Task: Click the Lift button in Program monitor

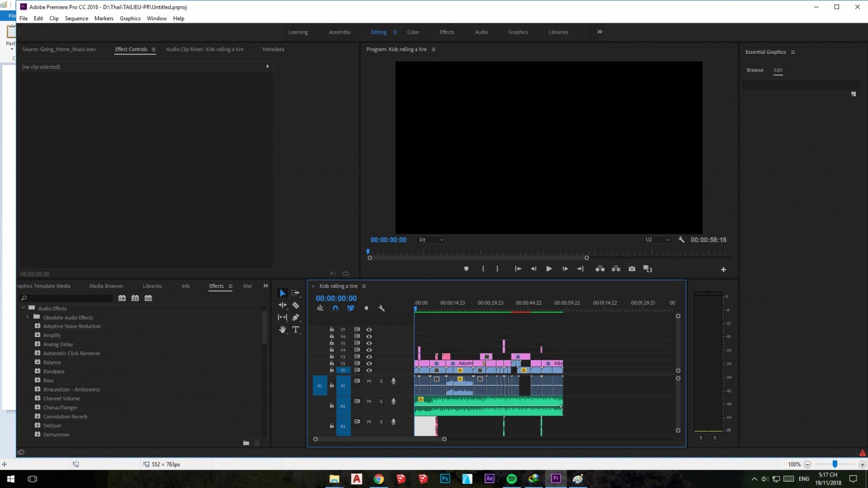Action: point(600,269)
